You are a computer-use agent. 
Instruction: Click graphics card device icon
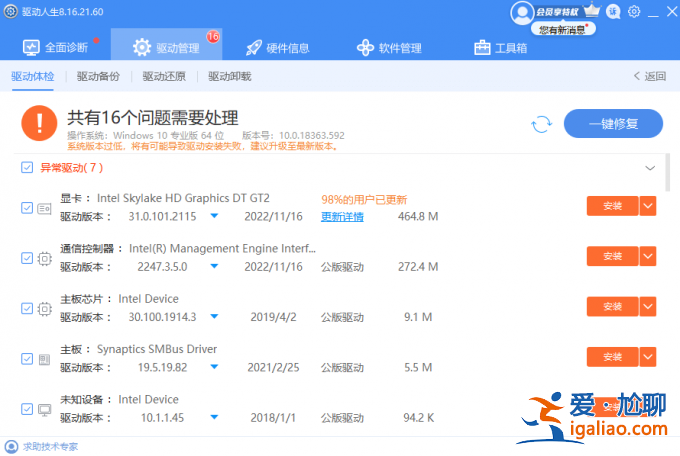[44, 209]
